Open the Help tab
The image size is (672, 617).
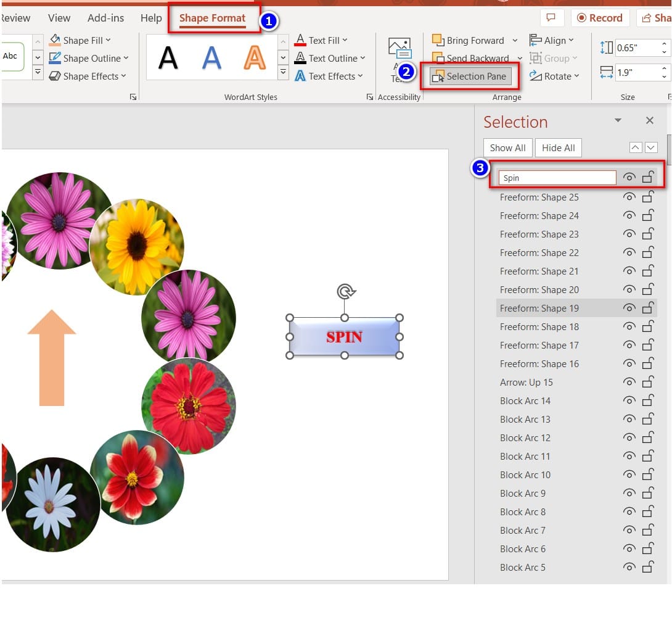coord(151,18)
